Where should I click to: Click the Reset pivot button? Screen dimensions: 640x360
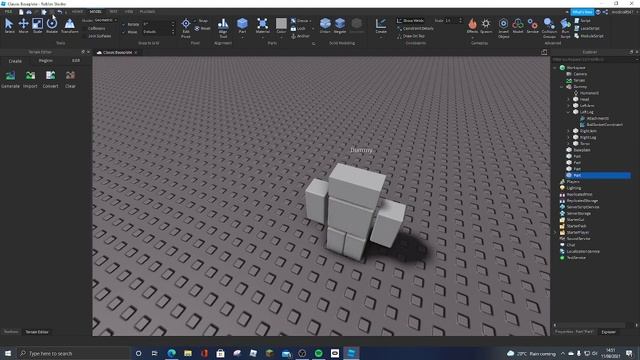(202, 29)
